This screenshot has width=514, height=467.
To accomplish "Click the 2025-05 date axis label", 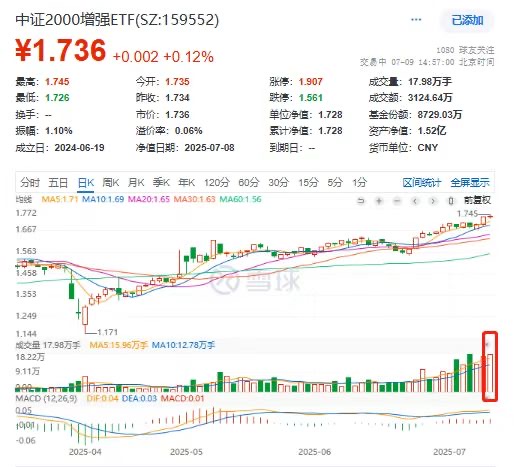I will click(186, 452).
